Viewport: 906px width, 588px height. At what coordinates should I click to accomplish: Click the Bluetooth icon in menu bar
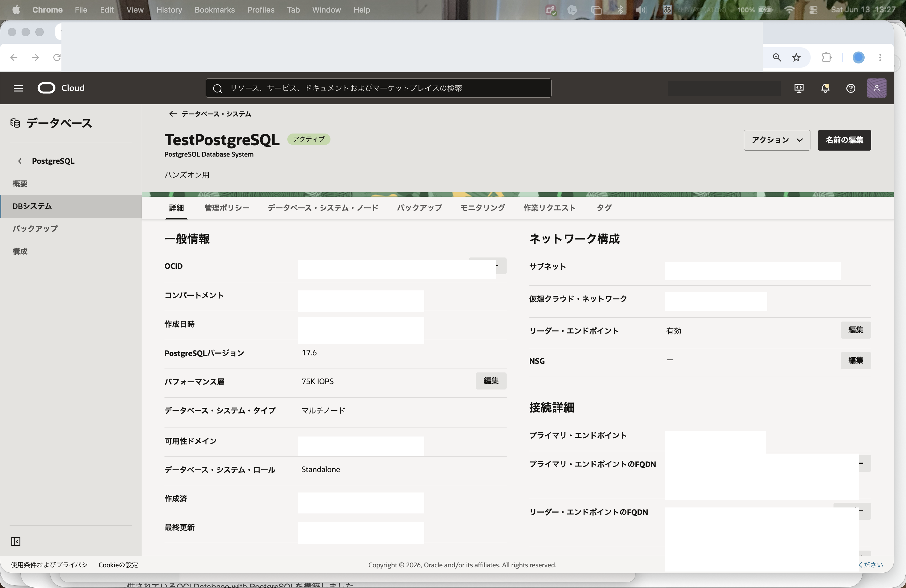click(x=620, y=10)
